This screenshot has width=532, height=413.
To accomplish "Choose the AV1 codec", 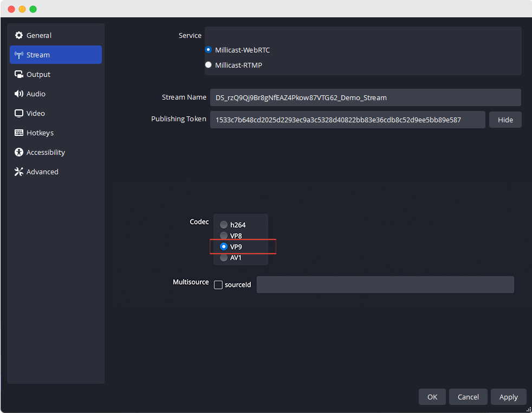I will tap(224, 258).
